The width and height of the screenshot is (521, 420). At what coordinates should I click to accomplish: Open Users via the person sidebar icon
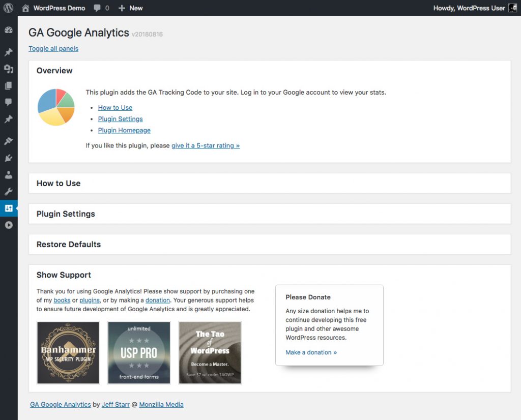[9, 175]
